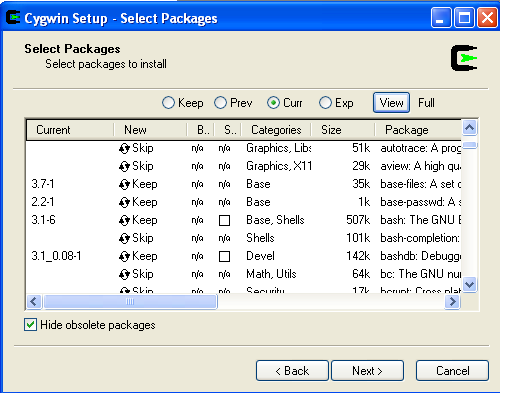Click the 'Graphics, X11' category cell
Viewport: 505px width, 397px height.
tap(279, 166)
